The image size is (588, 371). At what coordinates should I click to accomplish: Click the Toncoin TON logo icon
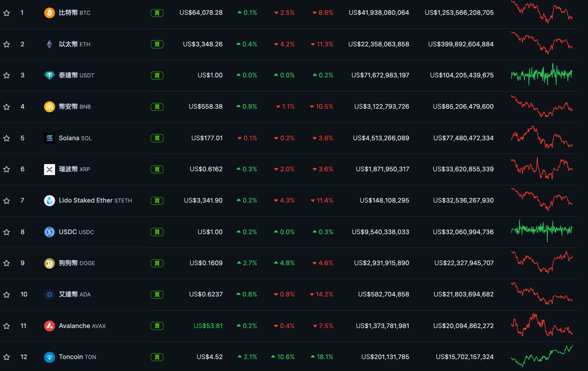[x=49, y=357]
